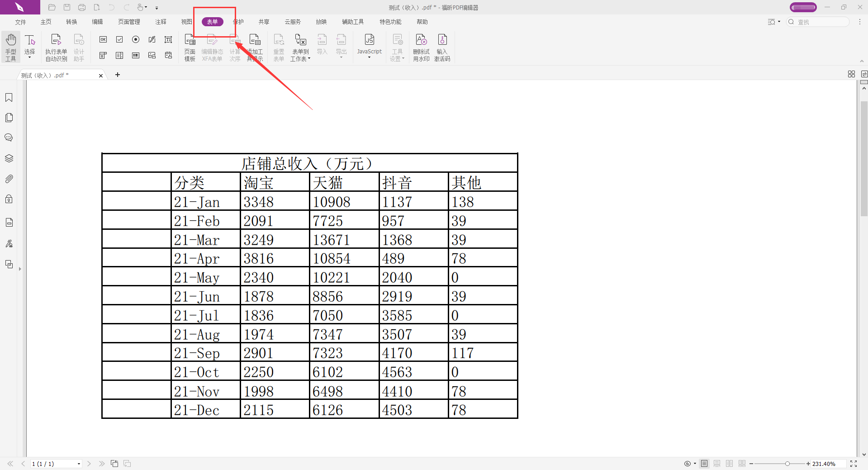Screen dimensions: 868x470
Task: Expand the JavaScript dropdown
Action: 369,57
